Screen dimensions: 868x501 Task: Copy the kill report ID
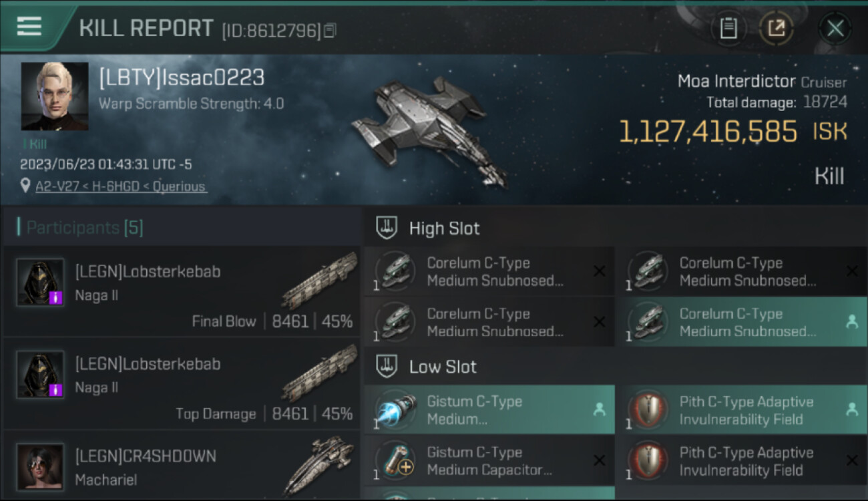[x=330, y=31]
